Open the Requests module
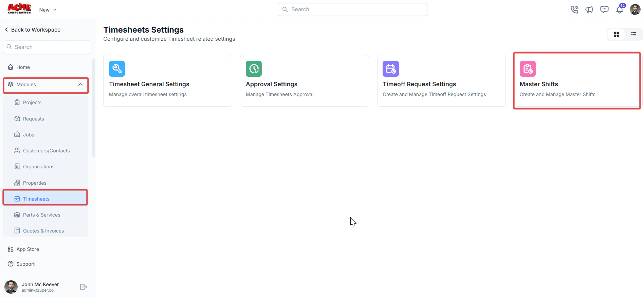Viewport: 644px width, 297px height. point(45,119)
